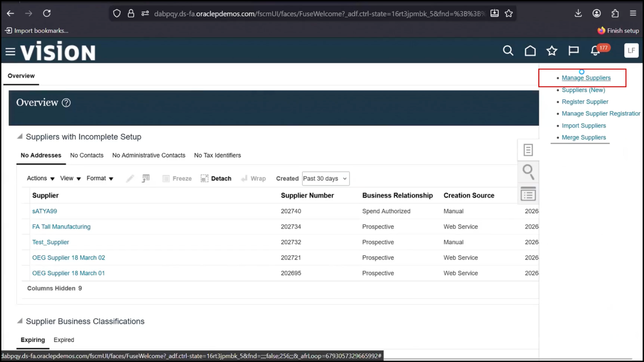Switch to the No Contacts tab
The width and height of the screenshot is (644, 362).
click(87, 155)
